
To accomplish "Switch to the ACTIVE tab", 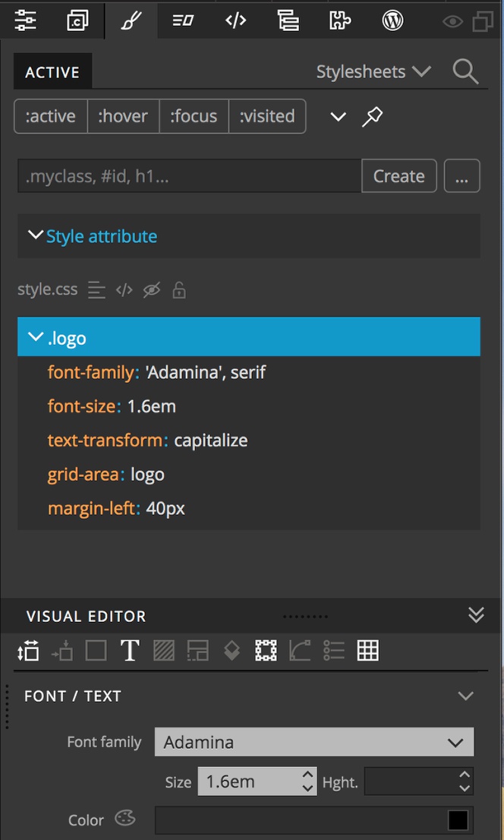I will click(52, 73).
